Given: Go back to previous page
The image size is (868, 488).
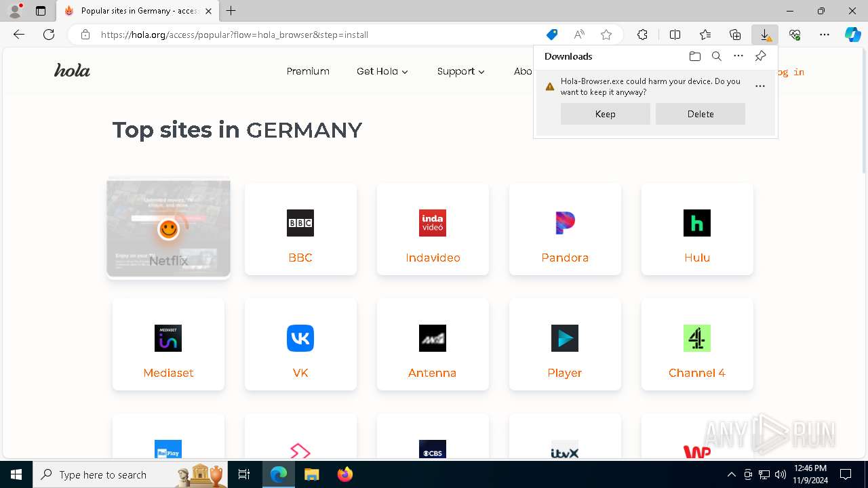Looking at the screenshot, I should tap(19, 35).
